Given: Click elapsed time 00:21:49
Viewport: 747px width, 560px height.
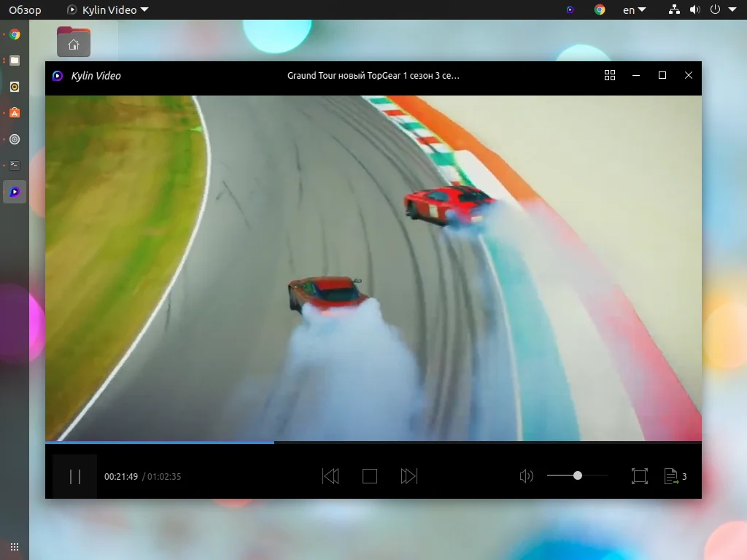Looking at the screenshot, I should tap(121, 477).
